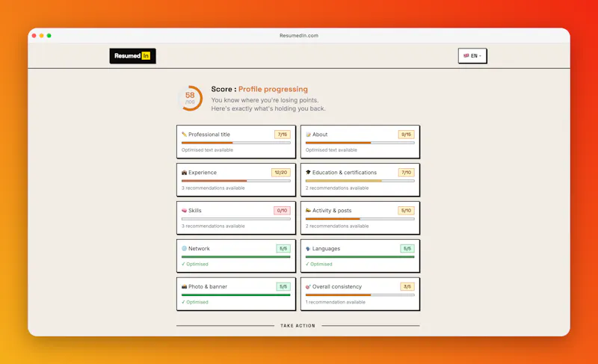The height and width of the screenshot is (364, 598).
Task: Click the notepad icon beside About
Action: (308, 135)
